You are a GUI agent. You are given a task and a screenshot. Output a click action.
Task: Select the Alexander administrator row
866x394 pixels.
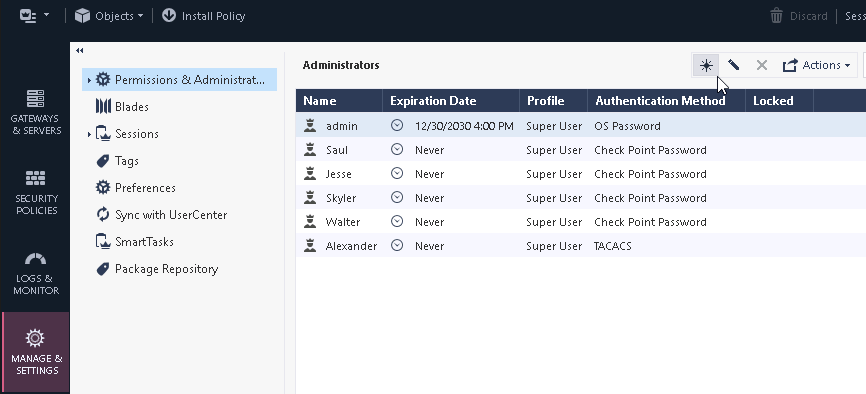pos(580,246)
